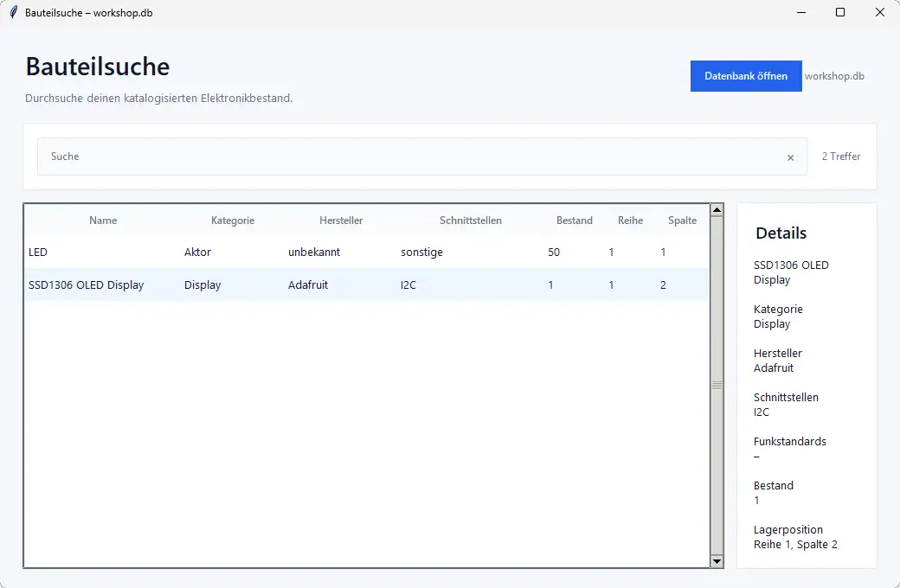Click the stock value 50 cell
Image resolution: width=900 pixels, height=588 pixels.
pos(554,252)
